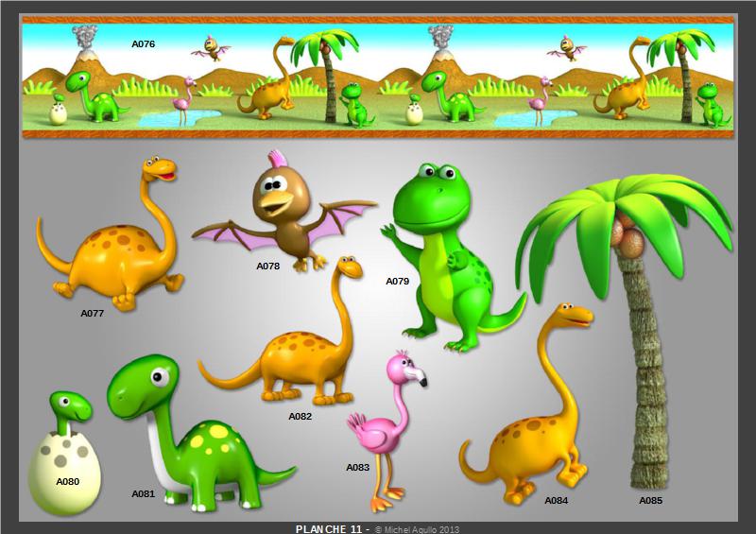Select the A085 label below palm tree
Screen dimensions: 756x534
[650, 500]
